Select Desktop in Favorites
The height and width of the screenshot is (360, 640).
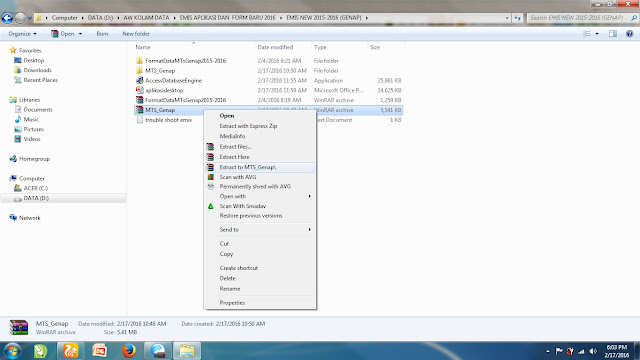[x=33, y=60]
